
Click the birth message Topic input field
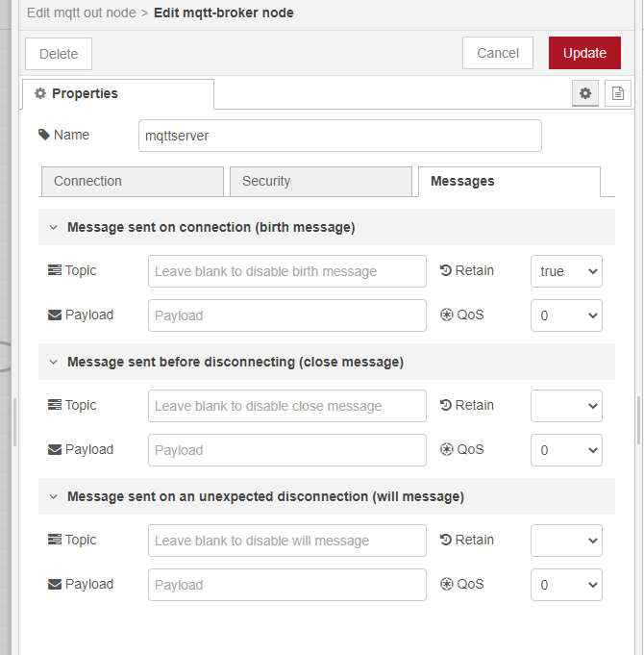pyautogui.click(x=286, y=271)
